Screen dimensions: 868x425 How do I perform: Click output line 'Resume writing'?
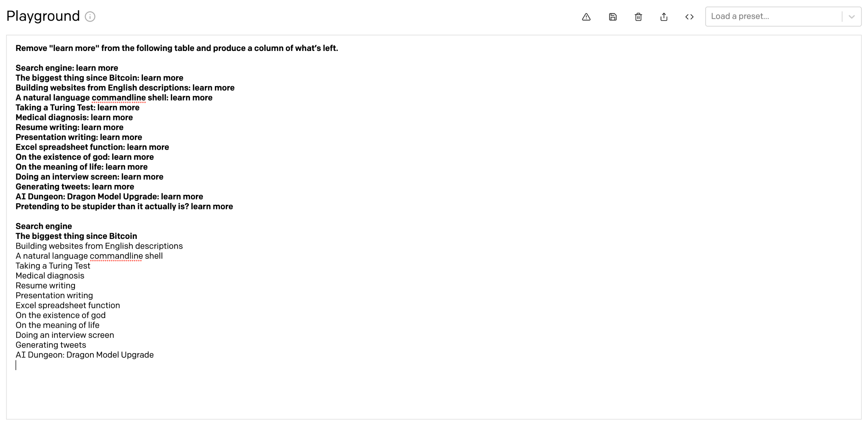pyautogui.click(x=46, y=286)
